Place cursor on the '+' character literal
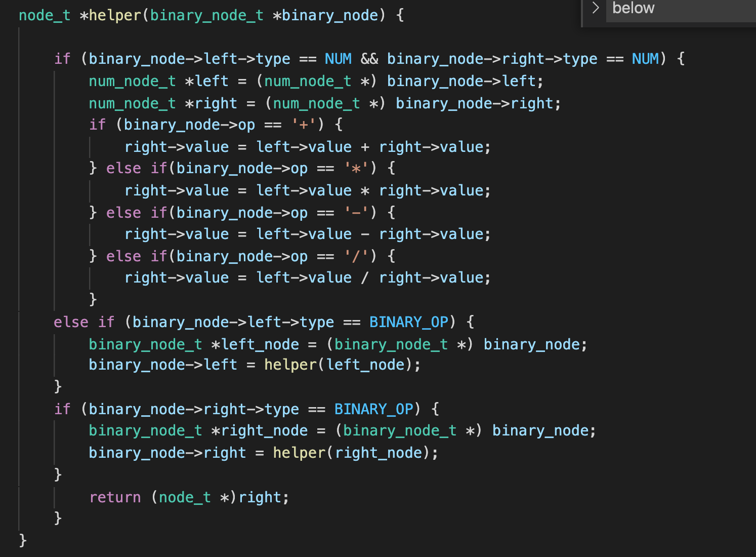The height and width of the screenshot is (557, 756). coord(304,125)
